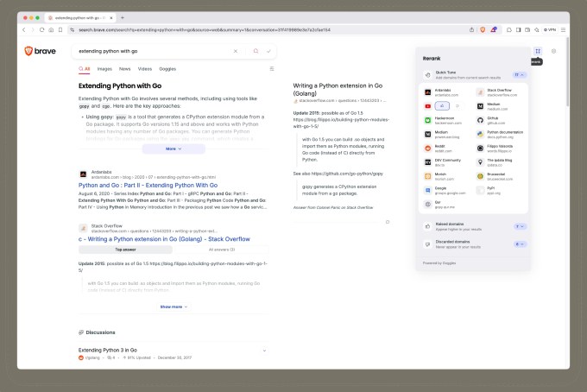This screenshot has height=392, width=587.
Task: Open search settings gear icon
Action: point(553,51)
